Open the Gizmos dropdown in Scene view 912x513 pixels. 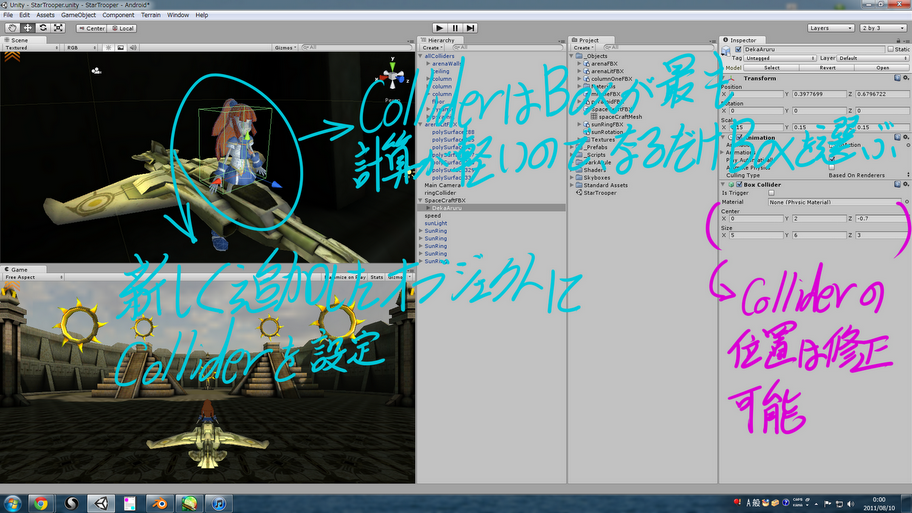pyautogui.click(x=286, y=48)
